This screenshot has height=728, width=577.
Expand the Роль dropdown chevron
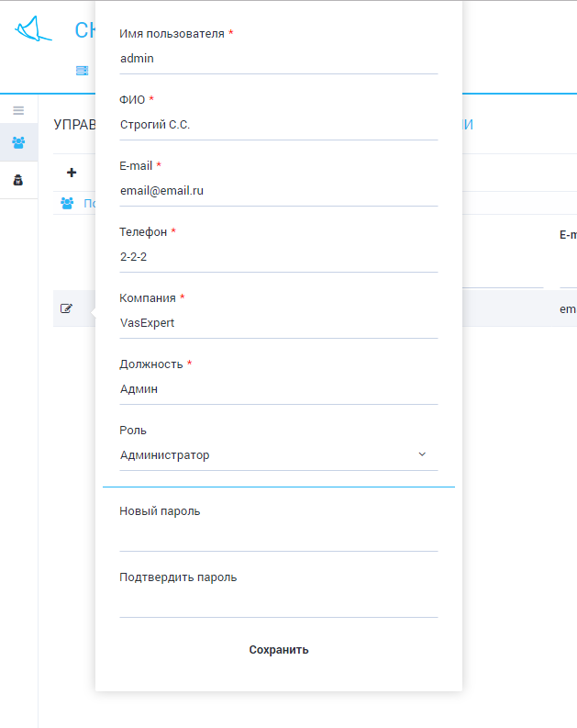point(422,454)
